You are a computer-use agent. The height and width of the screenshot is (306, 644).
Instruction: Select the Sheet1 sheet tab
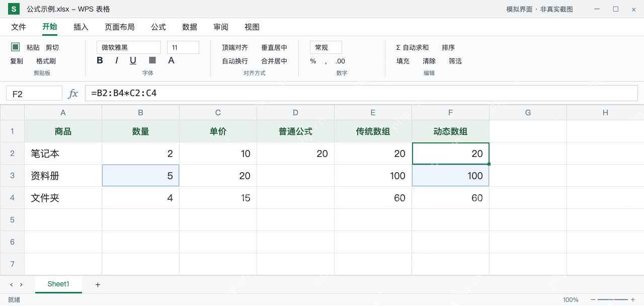click(x=58, y=284)
